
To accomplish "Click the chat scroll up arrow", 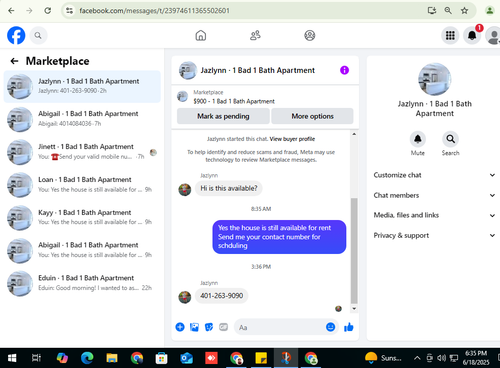I will point(354,134).
